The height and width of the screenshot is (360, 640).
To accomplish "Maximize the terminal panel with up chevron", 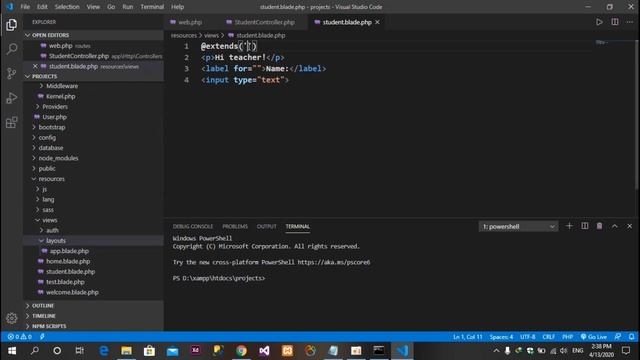I will tap(614, 226).
